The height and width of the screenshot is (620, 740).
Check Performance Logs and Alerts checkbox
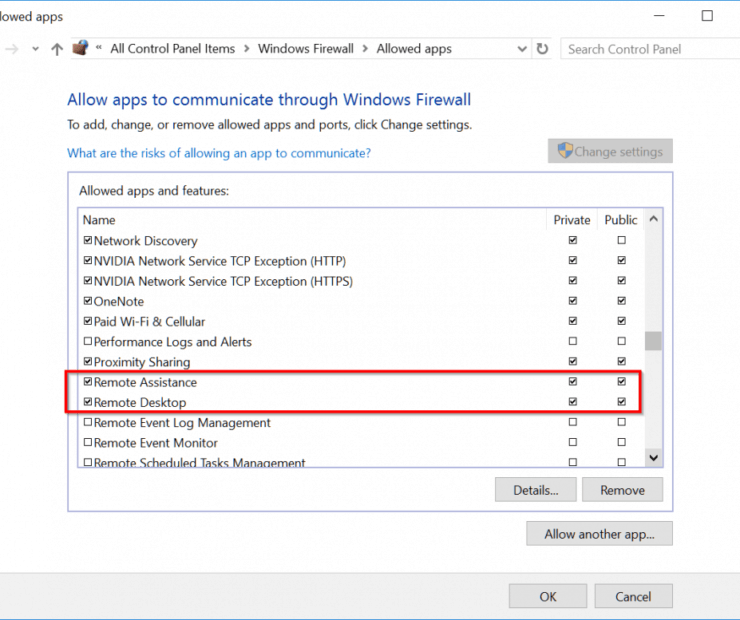click(88, 341)
